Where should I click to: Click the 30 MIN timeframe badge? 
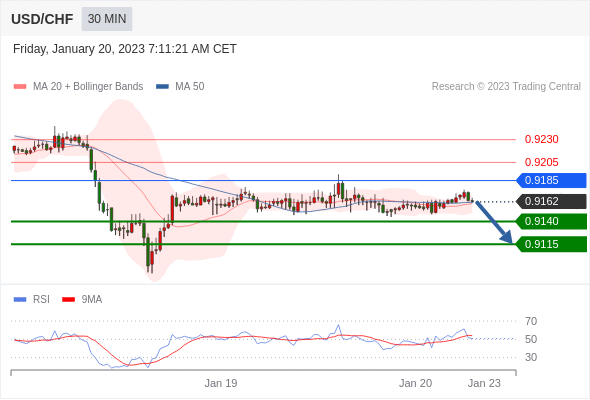pyautogui.click(x=107, y=18)
